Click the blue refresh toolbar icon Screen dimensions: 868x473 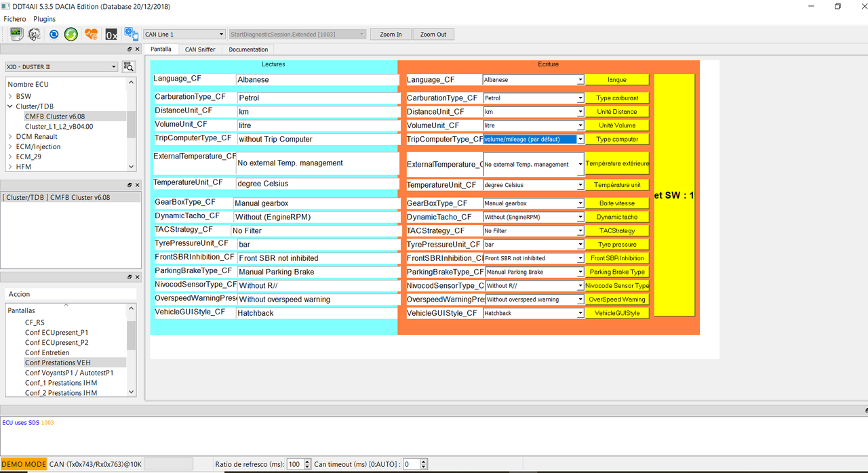[54, 34]
